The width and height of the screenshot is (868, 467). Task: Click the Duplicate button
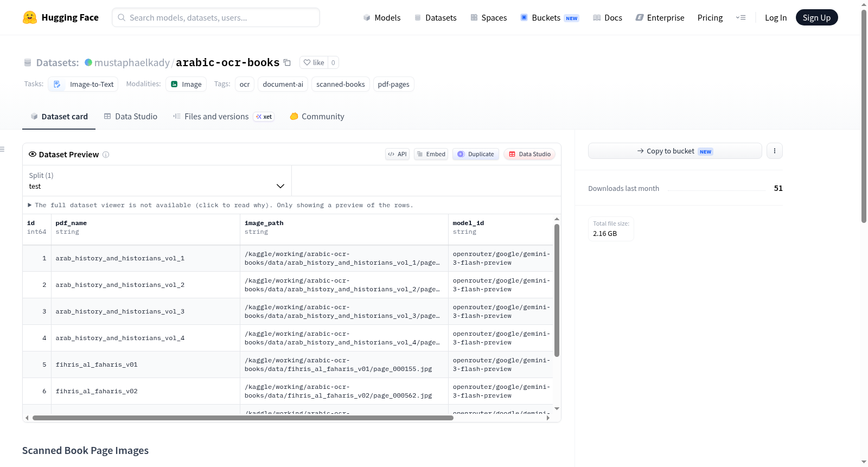[476, 154]
